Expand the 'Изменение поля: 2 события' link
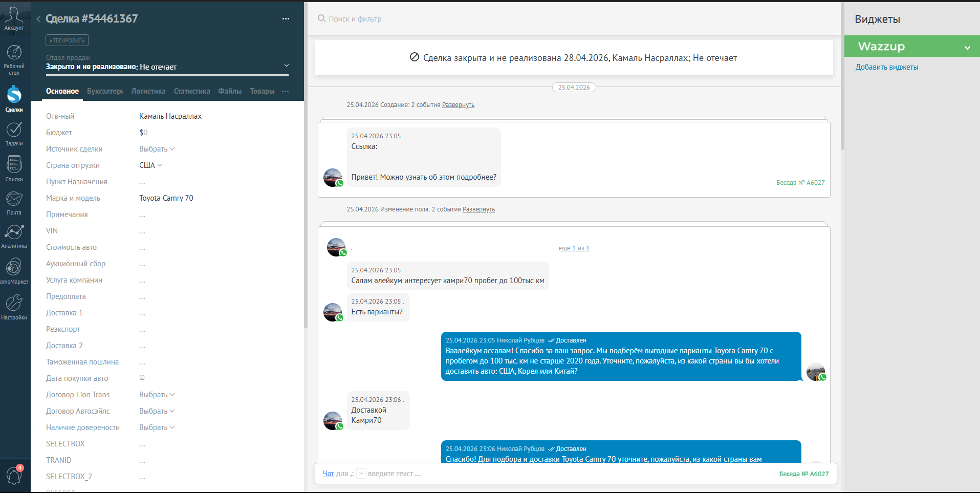The image size is (980, 493). (x=478, y=209)
